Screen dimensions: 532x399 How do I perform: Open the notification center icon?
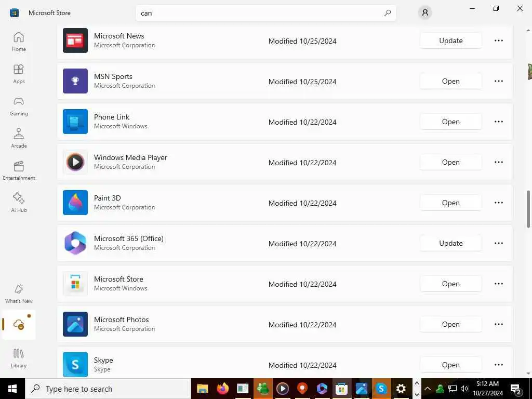pos(516,389)
